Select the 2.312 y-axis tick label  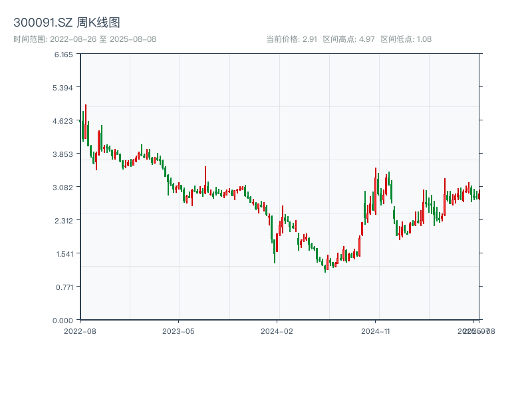click(63, 221)
